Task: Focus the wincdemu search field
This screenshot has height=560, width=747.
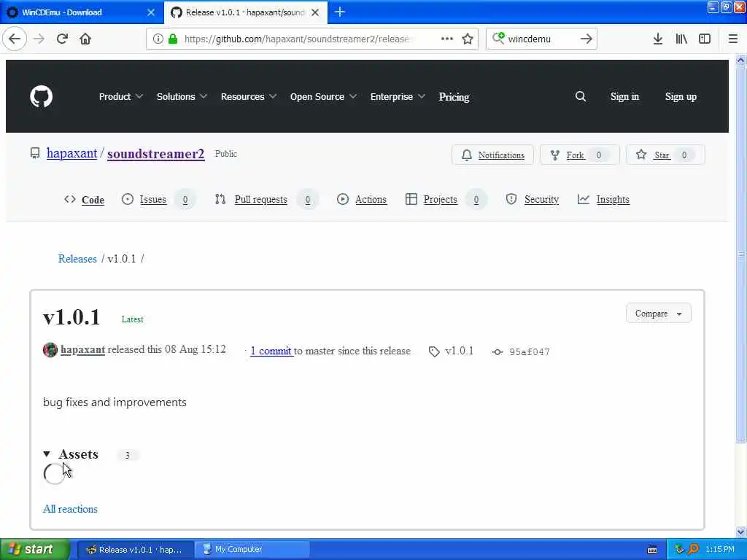Action: coord(541,39)
